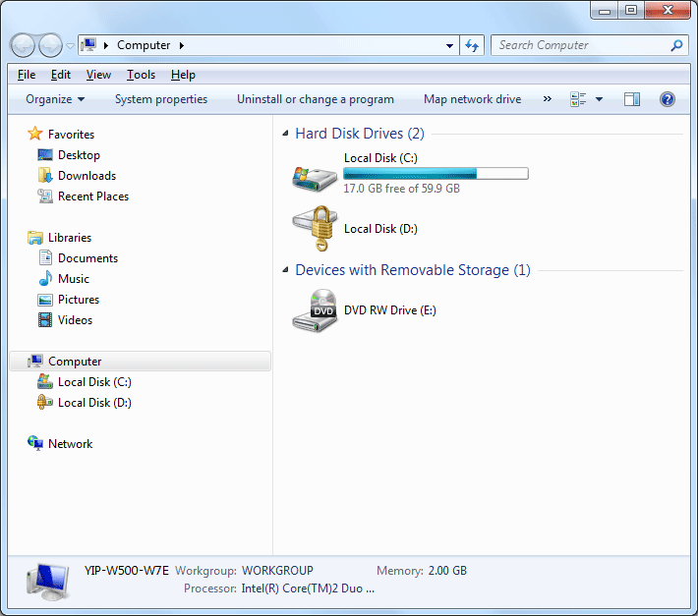This screenshot has width=698, height=616.
Task: Click Uninstall or change a program
Action: 316,99
